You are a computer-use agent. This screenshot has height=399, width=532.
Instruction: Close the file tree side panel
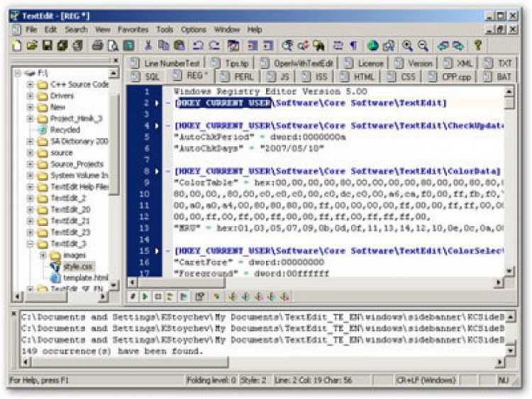[x=116, y=60]
